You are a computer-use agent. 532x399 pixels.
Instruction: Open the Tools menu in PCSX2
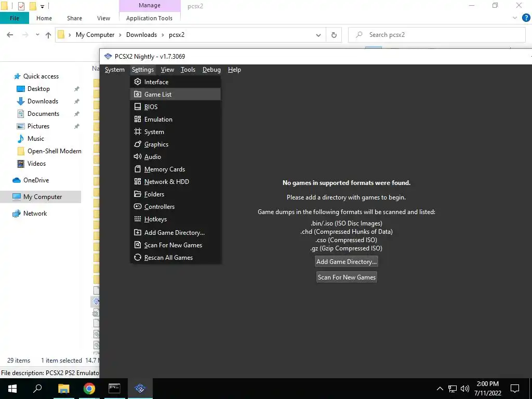[x=188, y=70]
